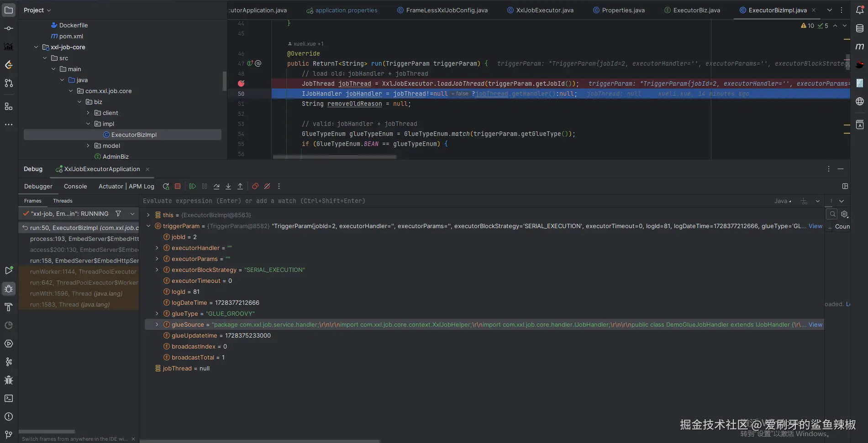Click the editor horizontal scrollbar

pos(334,157)
